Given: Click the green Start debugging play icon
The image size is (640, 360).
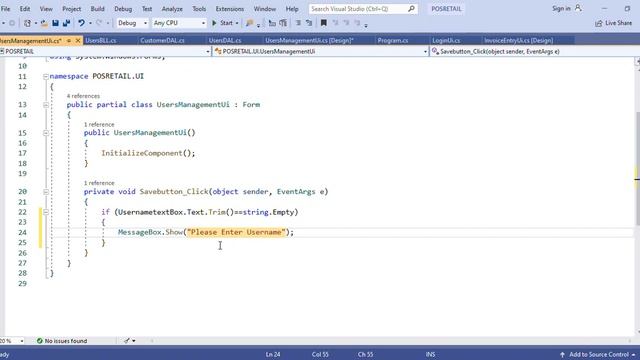Looking at the screenshot, I should pyautogui.click(x=214, y=23).
